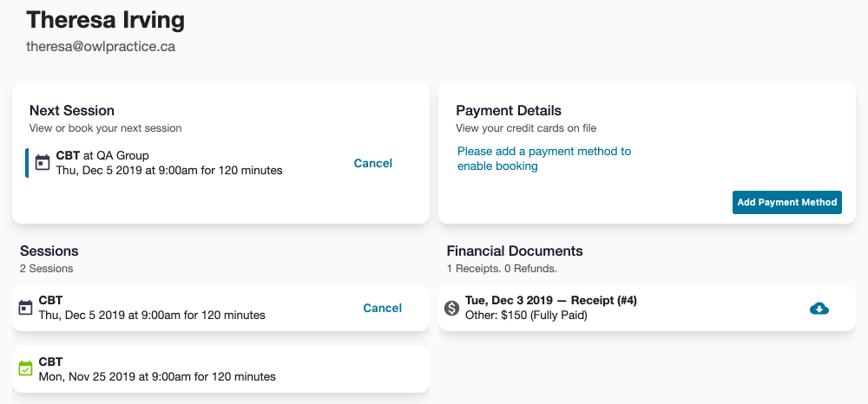
Task: Click dollar sign icon beside Receipt #4
Action: coord(450,308)
